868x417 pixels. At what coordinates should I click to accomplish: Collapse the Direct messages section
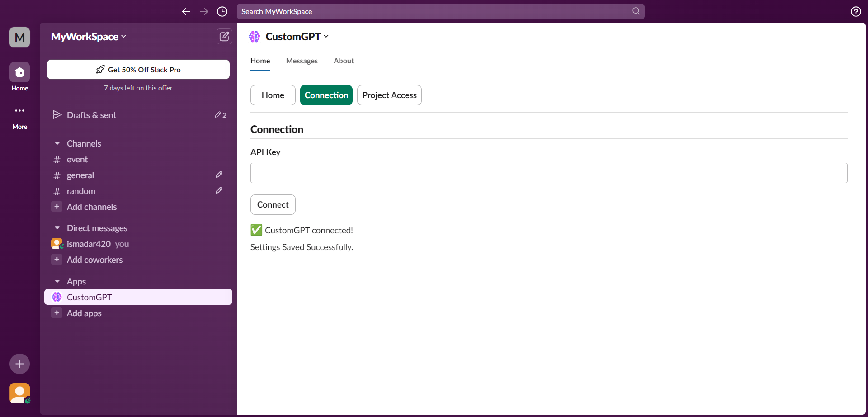(x=57, y=228)
